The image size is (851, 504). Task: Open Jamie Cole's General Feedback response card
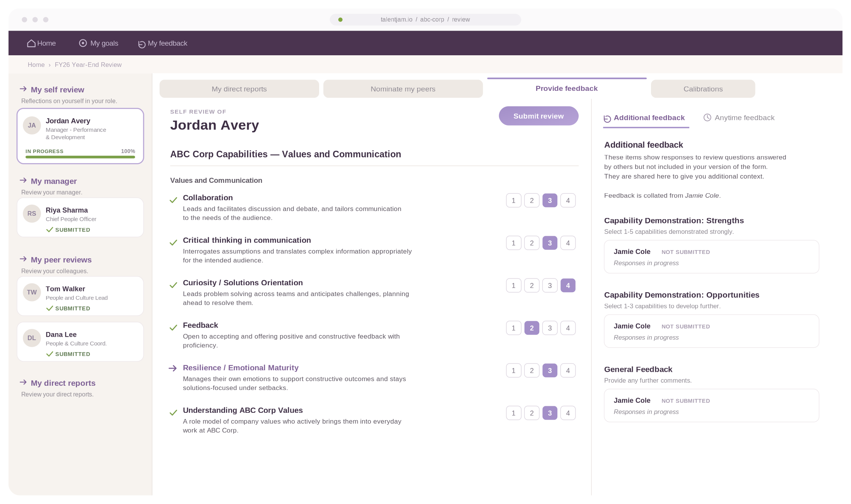pyautogui.click(x=711, y=406)
